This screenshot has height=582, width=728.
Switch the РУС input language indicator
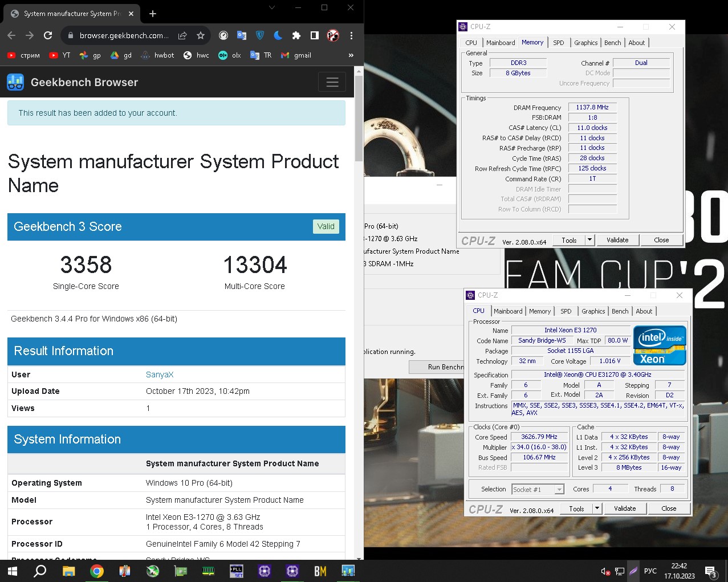pos(650,571)
